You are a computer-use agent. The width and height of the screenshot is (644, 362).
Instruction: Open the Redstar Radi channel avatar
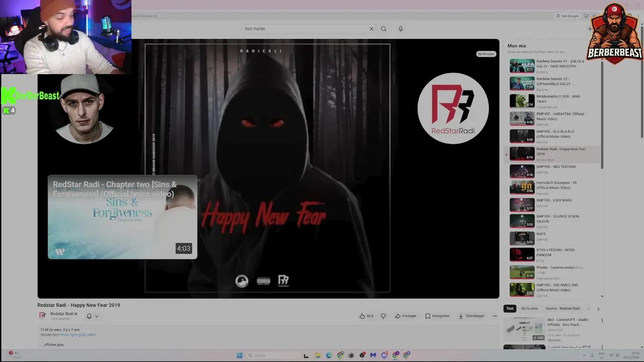(43, 315)
